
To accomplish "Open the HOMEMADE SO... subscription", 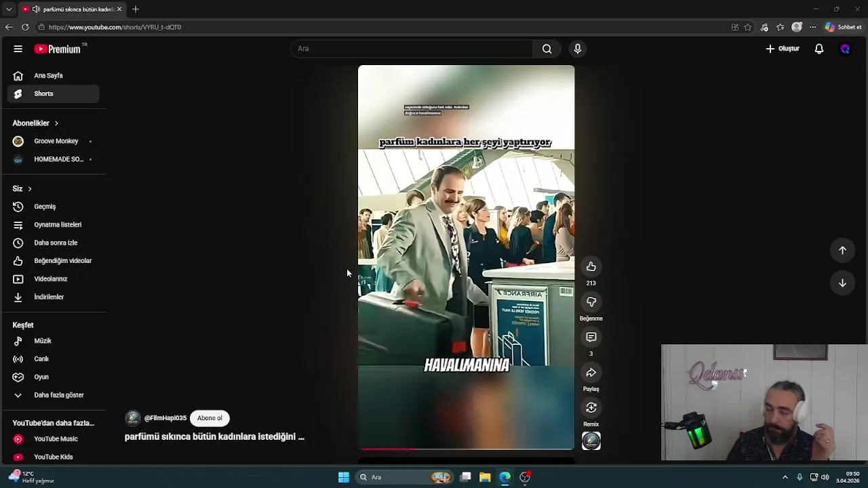I will [x=54, y=159].
